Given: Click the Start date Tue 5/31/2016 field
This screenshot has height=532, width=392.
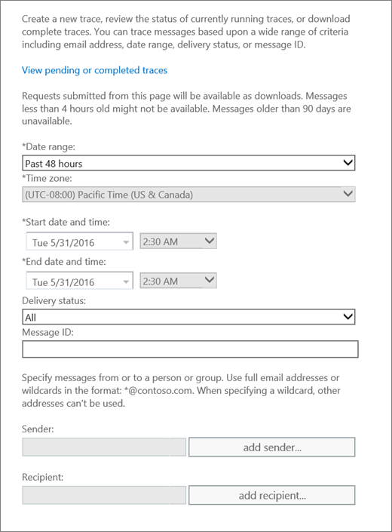Looking at the screenshot, I should tap(80, 241).
